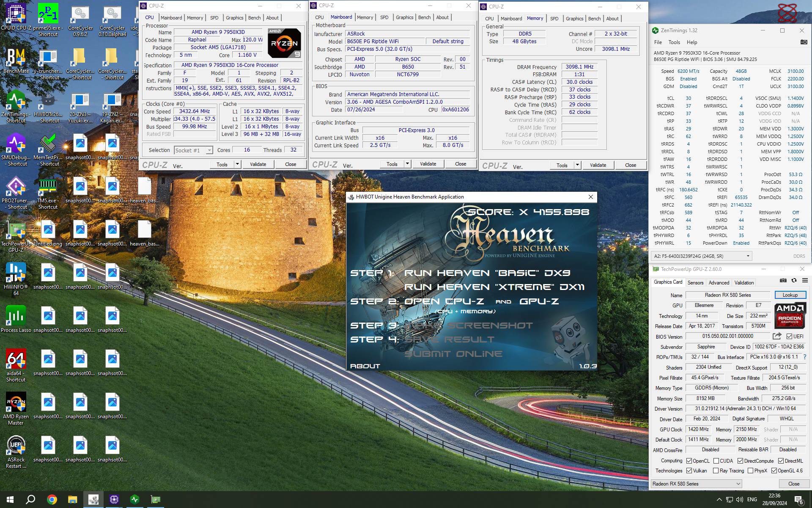Show hidden system tray icons
812x508 pixels.
pos(719,500)
